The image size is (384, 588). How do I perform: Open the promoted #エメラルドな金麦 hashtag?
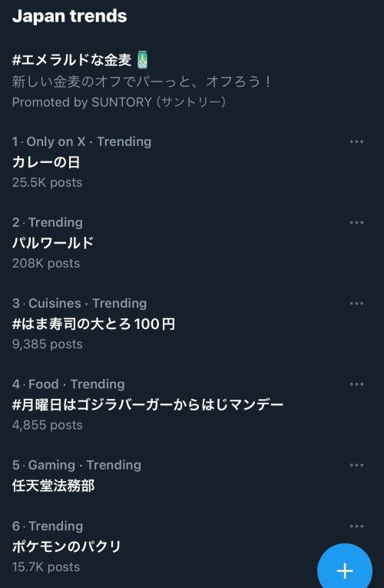[71, 60]
